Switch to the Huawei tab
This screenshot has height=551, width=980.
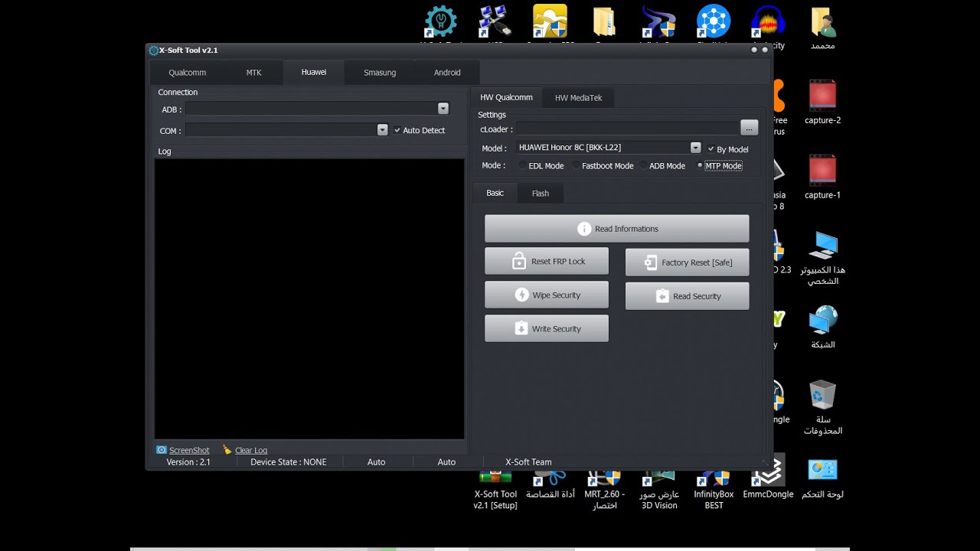point(313,72)
